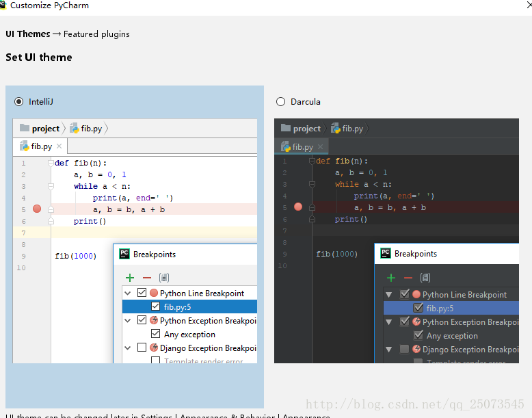This screenshot has height=418, width=532.
Task: Click the fold marker beside def fib(n) in the Darcula editor
Action: (x=312, y=161)
